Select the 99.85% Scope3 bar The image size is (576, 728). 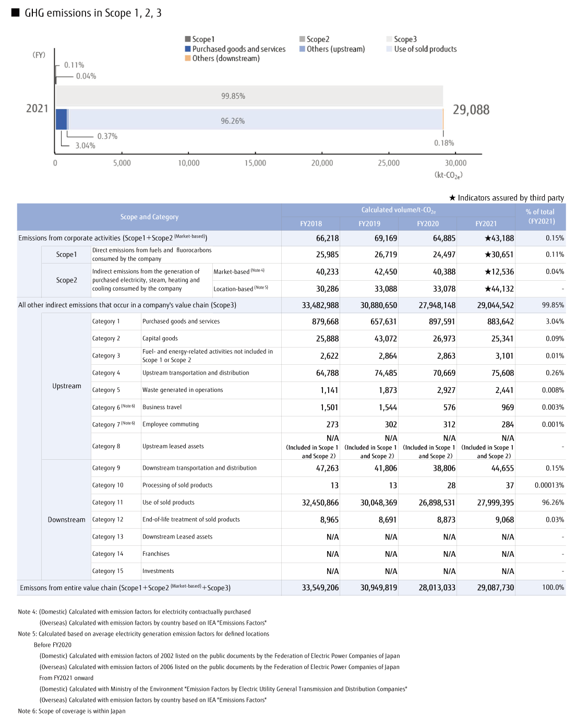pyautogui.click(x=249, y=96)
